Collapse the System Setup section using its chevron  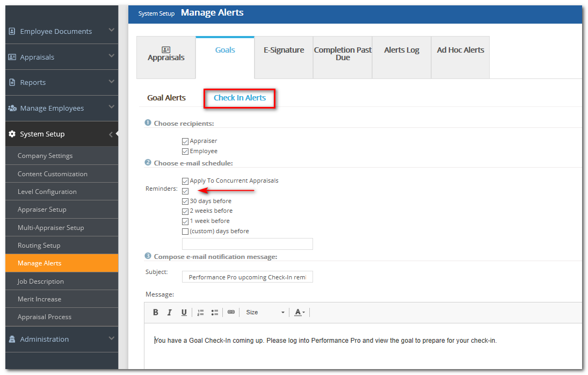[x=111, y=134]
